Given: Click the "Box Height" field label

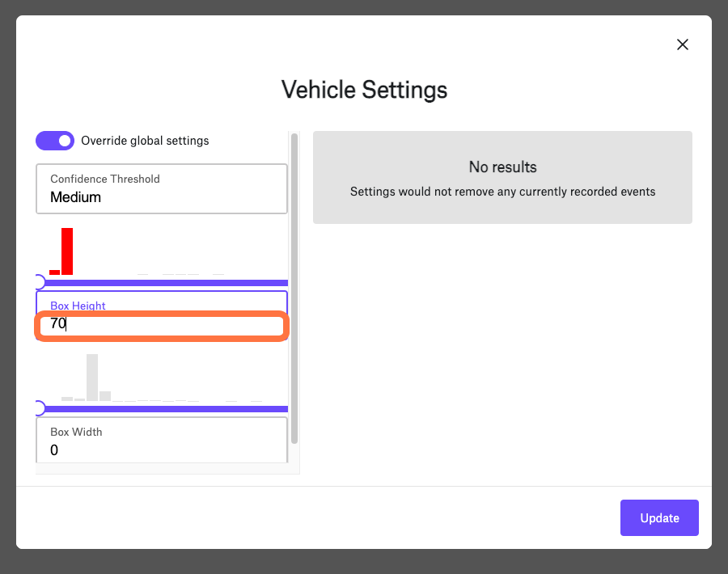Looking at the screenshot, I should (x=78, y=306).
